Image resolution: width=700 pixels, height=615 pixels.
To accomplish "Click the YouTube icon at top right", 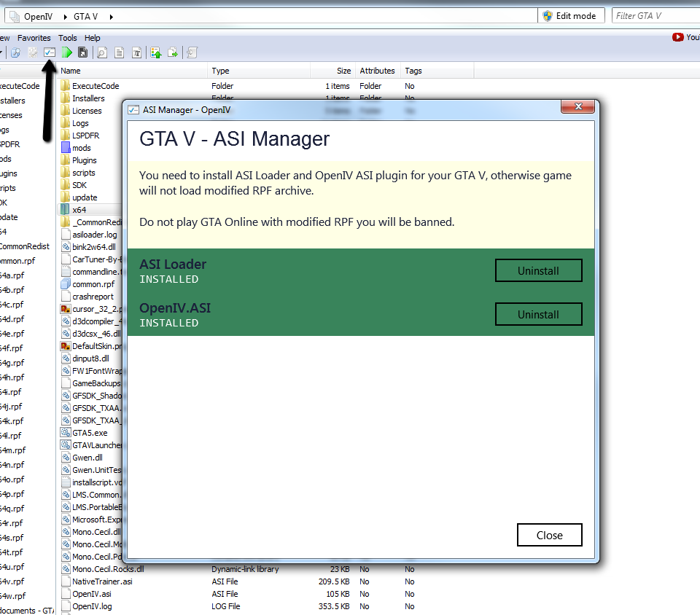I will (677, 37).
